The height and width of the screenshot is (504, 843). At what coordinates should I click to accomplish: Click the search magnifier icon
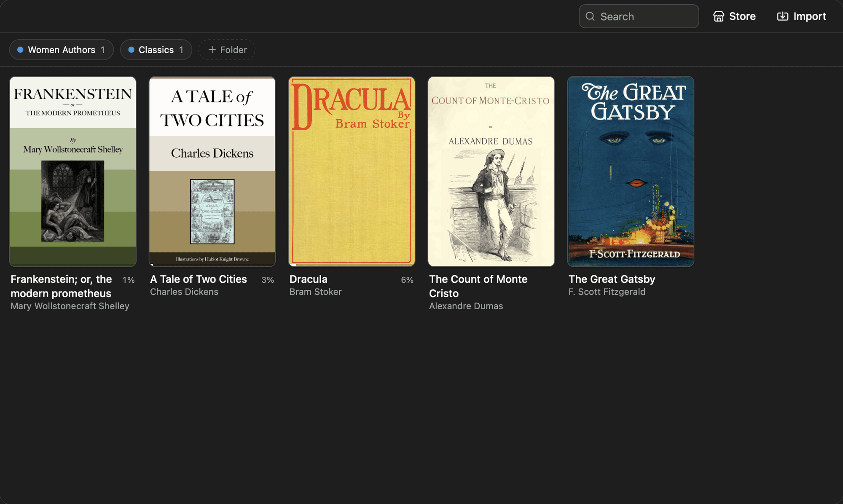coord(590,16)
